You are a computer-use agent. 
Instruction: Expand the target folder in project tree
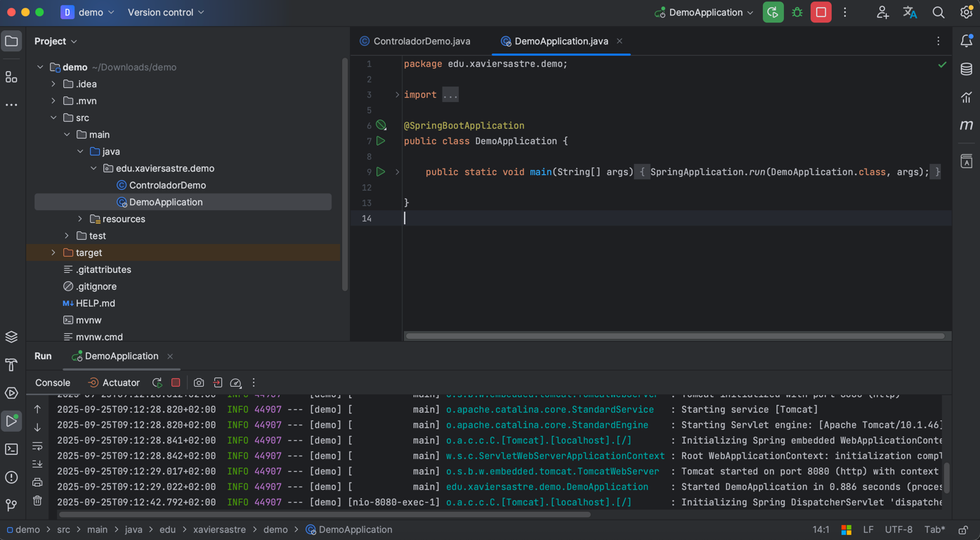click(x=53, y=252)
